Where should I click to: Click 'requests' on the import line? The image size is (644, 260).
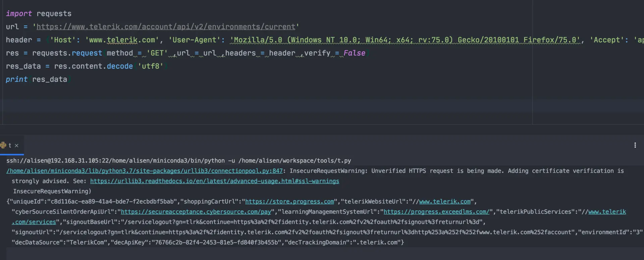click(54, 13)
